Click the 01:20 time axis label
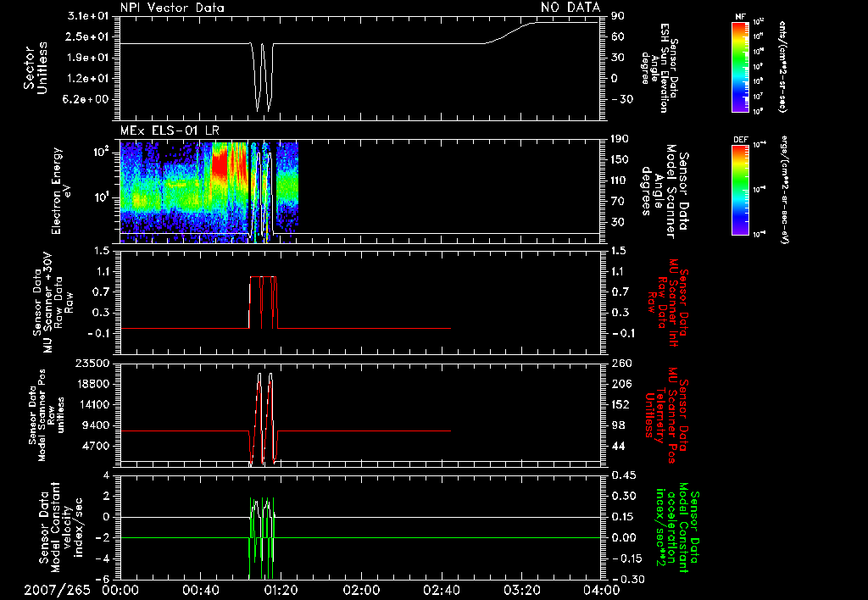Screen dimensions: 868x600 click(x=281, y=590)
